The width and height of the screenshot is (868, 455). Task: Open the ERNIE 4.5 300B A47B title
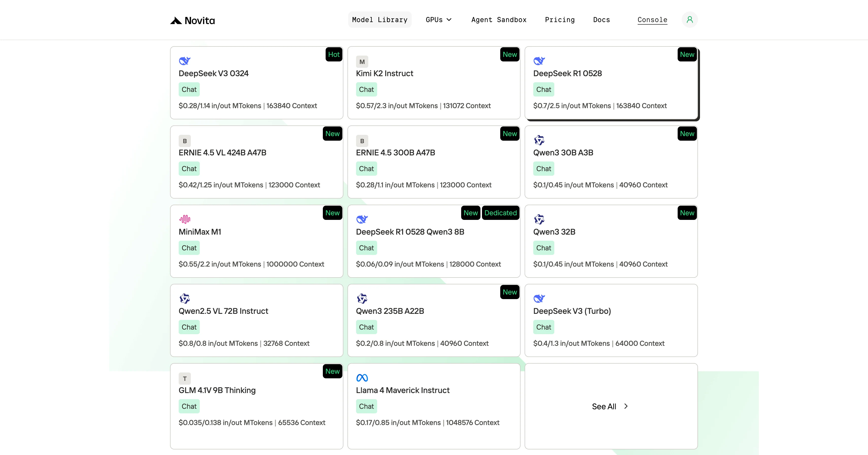[395, 153]
